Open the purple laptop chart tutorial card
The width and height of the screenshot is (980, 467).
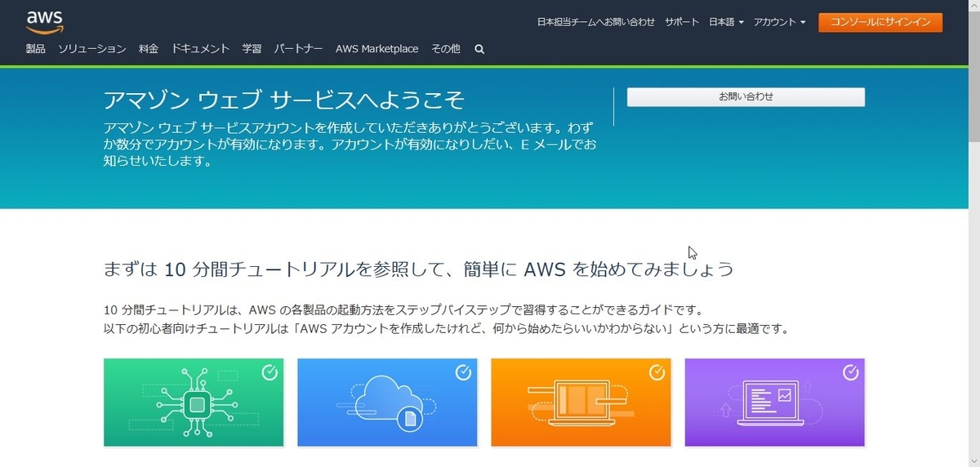click(x=774, y=403)
